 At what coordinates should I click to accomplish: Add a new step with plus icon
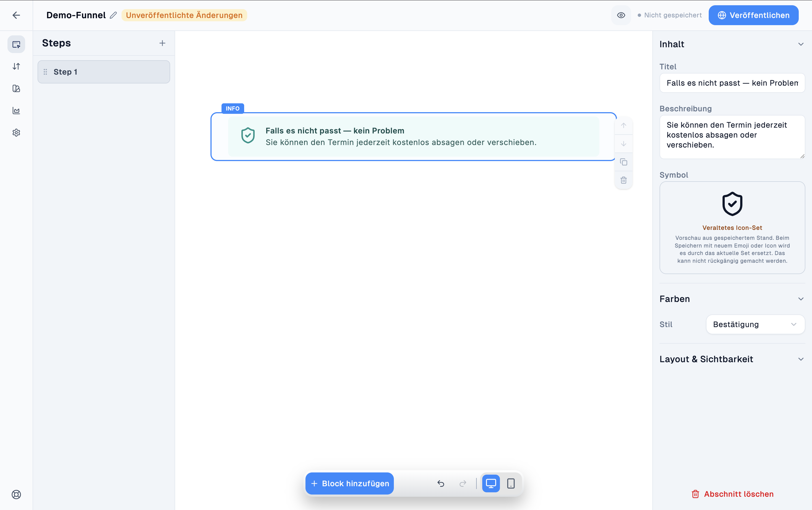(162, 43)
